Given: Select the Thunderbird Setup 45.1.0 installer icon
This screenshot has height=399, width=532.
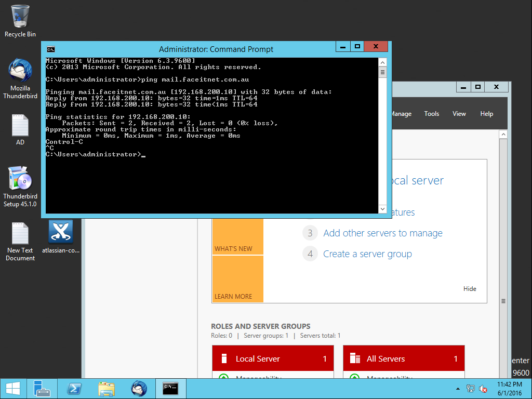Looking at the screenshot, I should [20, 187].
